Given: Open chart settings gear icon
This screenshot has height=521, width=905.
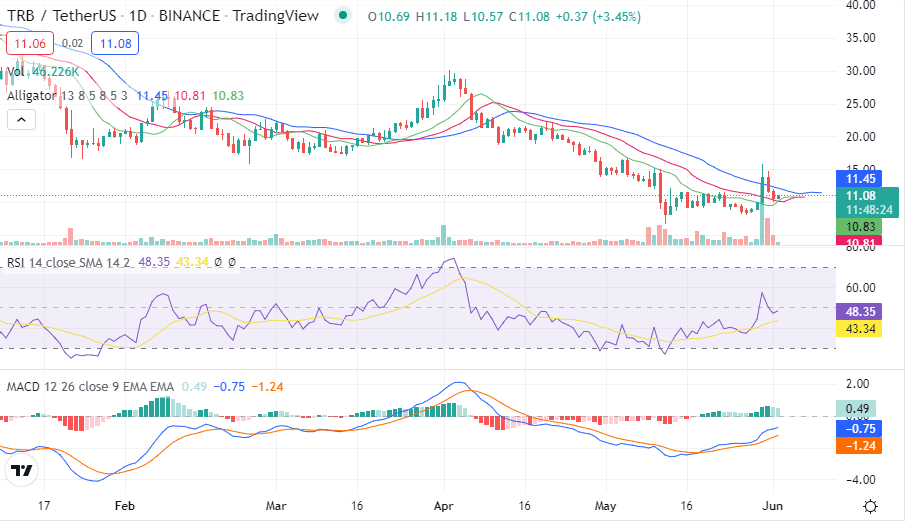Looking at the screenshot, I should 870,507.
